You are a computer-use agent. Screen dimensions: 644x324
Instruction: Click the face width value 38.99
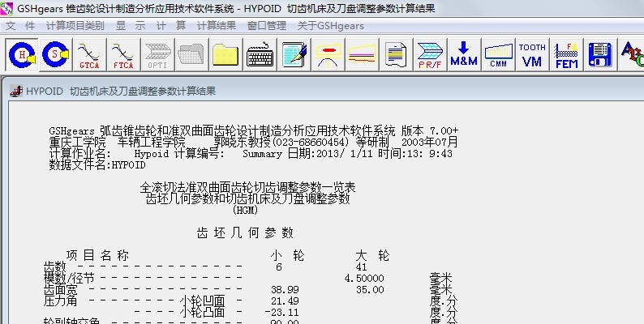point(285,290)
